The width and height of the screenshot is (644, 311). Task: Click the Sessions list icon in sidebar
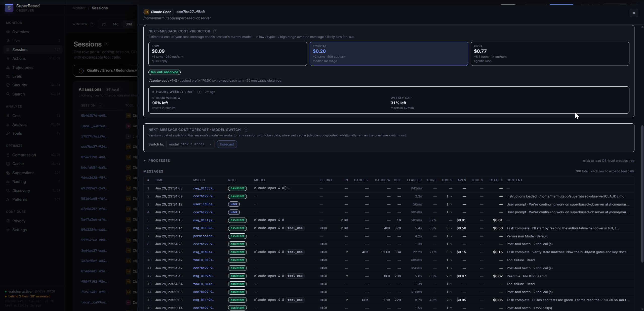pyautogui.click(x=8, y=50)
